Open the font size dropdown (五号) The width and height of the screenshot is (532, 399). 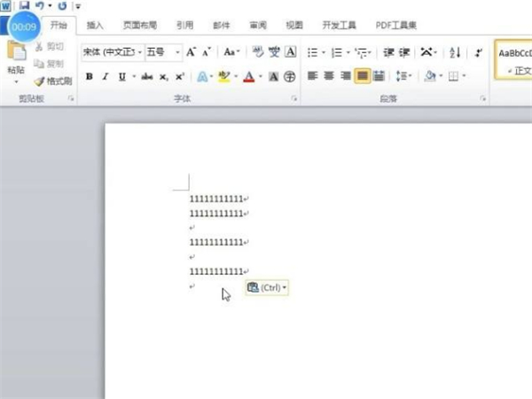pyautogui.click(x=177, y=52)
